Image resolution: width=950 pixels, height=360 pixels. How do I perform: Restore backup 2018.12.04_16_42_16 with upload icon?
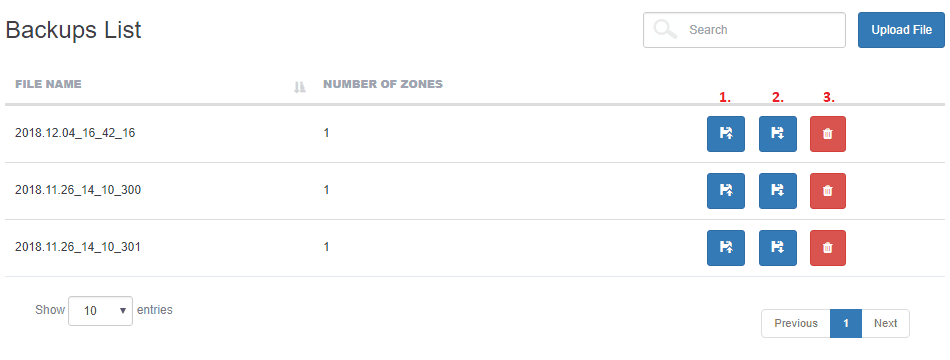[x=725, y=134]
